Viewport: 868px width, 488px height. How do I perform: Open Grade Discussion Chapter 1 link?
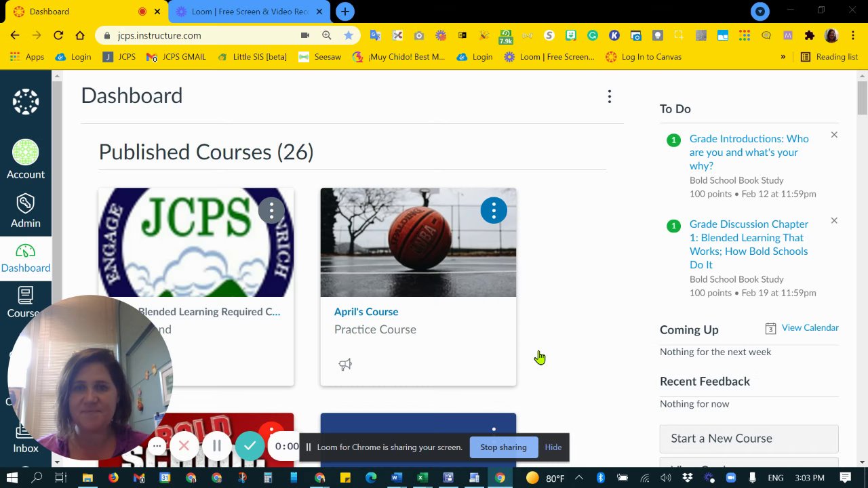(749, 244)
